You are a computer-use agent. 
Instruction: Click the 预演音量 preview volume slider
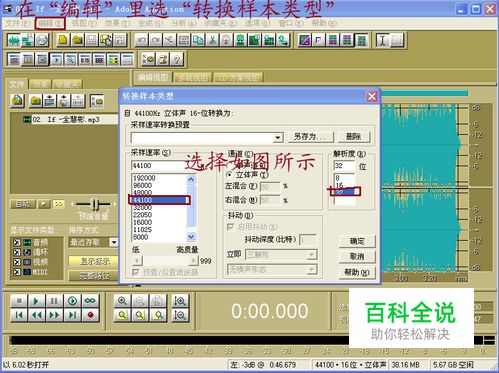pos(94,204)
